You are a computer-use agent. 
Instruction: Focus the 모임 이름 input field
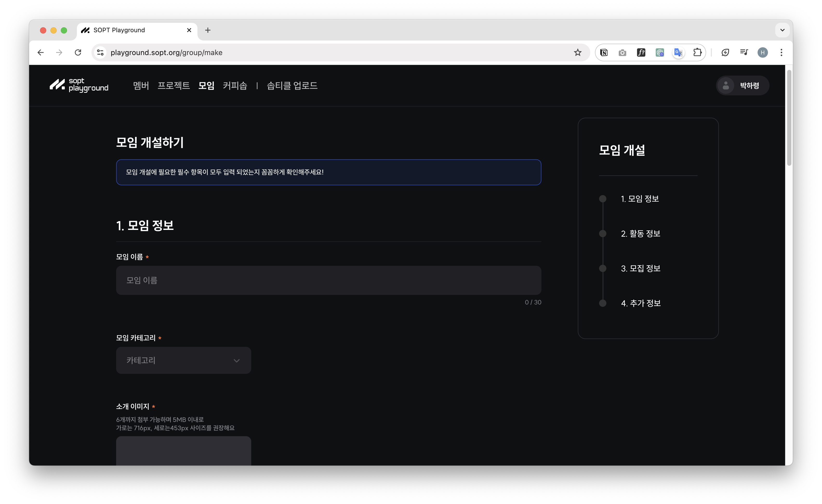[328, 280]
